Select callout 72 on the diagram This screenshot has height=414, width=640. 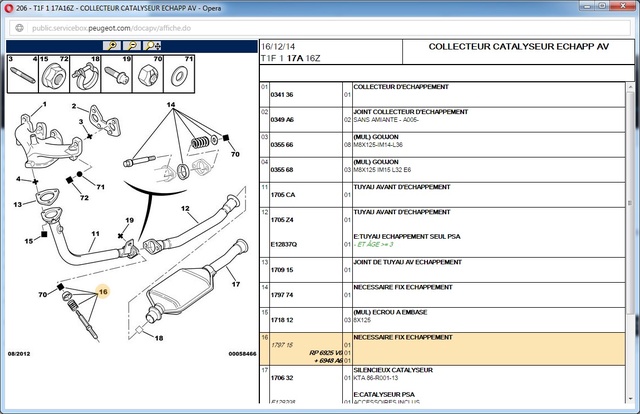tap(84, 198)
